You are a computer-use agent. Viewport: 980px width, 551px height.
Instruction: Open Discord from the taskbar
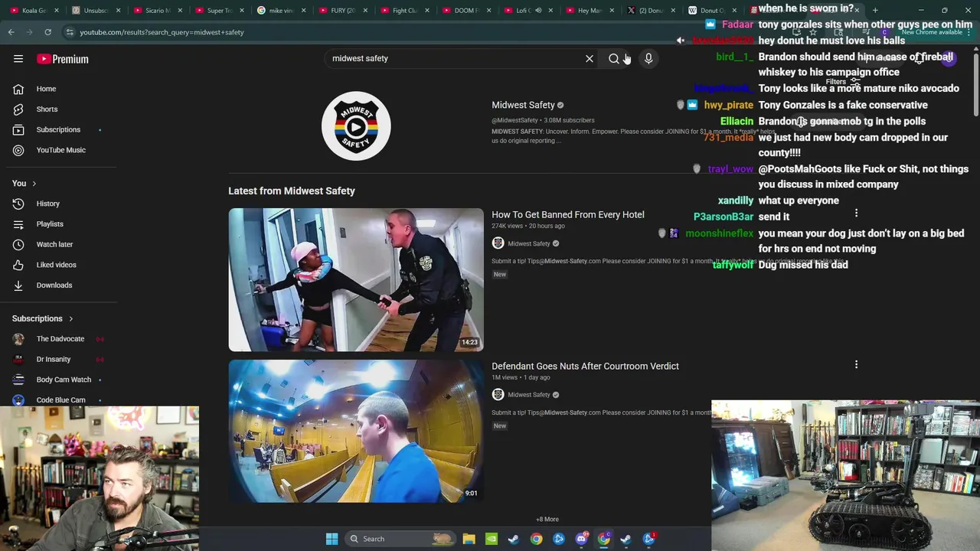coord(581,539)
